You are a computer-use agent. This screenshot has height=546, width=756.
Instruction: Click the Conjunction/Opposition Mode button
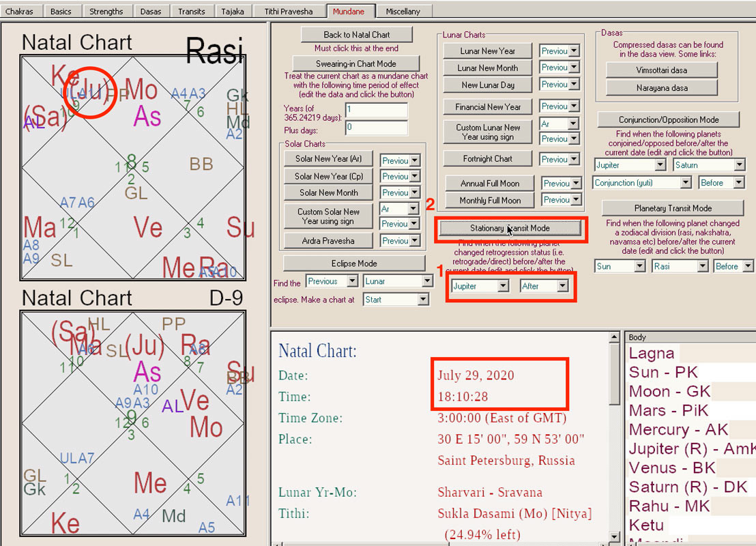668,119
